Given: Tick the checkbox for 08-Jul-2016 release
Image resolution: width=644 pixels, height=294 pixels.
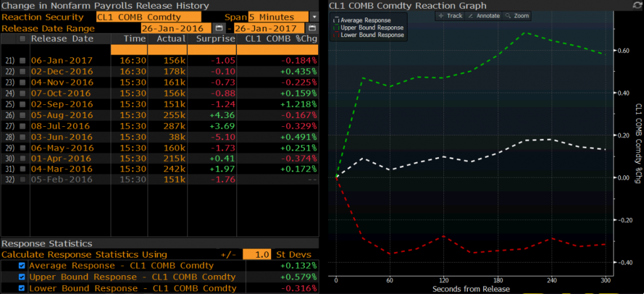Looking at the screenshot, I should 23,126.
